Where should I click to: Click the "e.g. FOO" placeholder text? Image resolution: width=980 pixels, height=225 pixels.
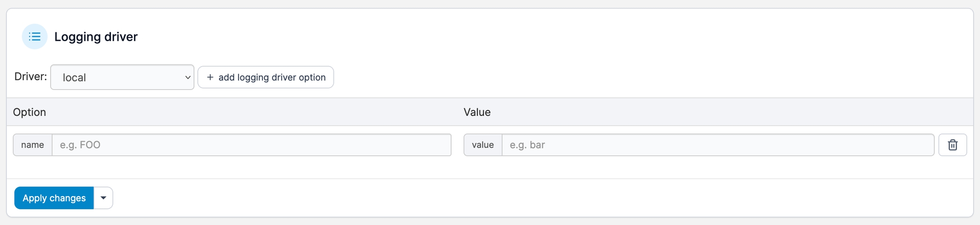coord(80,145)
